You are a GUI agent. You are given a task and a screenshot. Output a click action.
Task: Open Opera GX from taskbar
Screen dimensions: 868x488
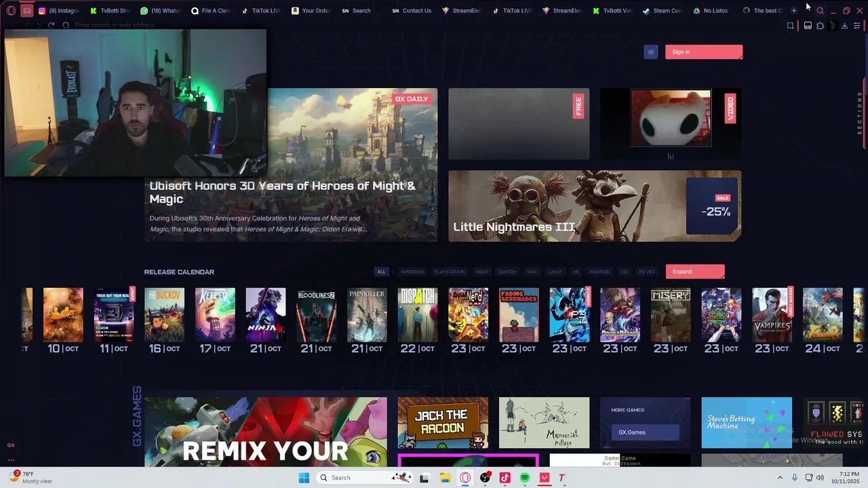[x=465, y=478]
